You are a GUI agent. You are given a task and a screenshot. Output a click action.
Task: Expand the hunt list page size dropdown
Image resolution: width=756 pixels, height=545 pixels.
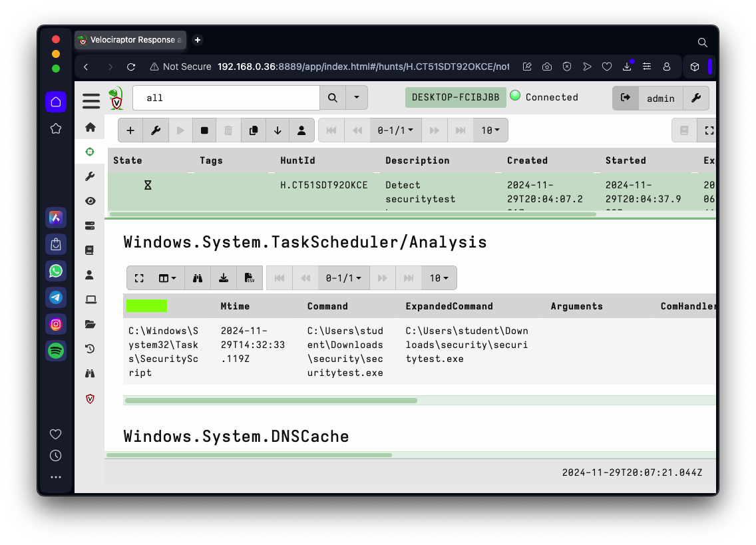pos(490,130)
